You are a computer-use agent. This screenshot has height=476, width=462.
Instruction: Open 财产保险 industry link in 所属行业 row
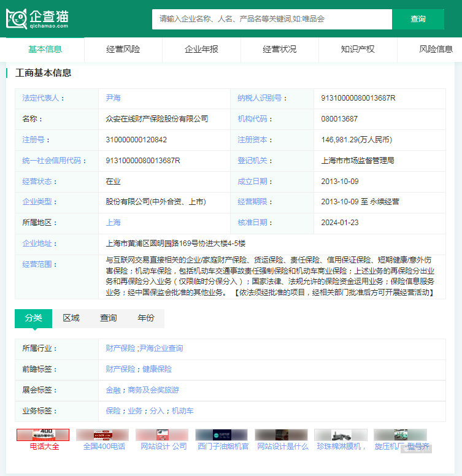120,348
